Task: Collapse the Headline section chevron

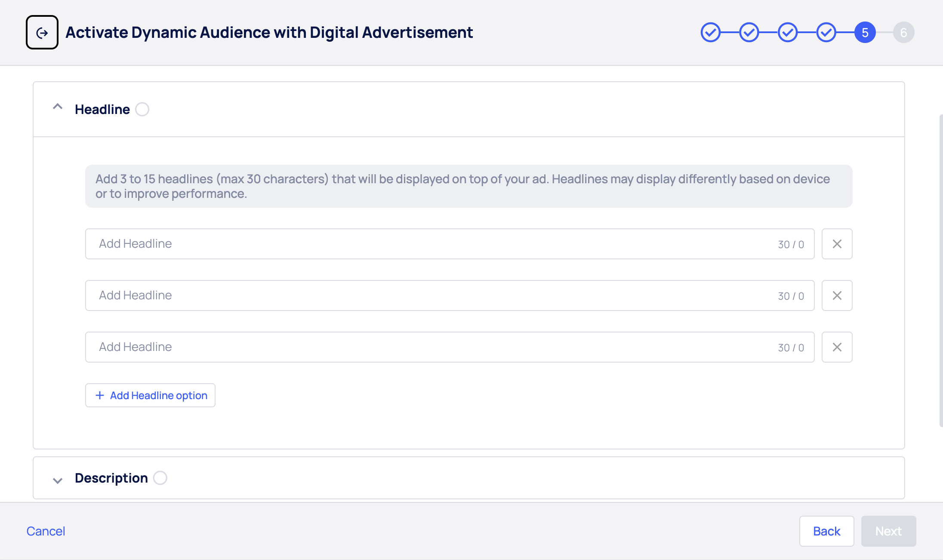Action: tap(58, 107)
